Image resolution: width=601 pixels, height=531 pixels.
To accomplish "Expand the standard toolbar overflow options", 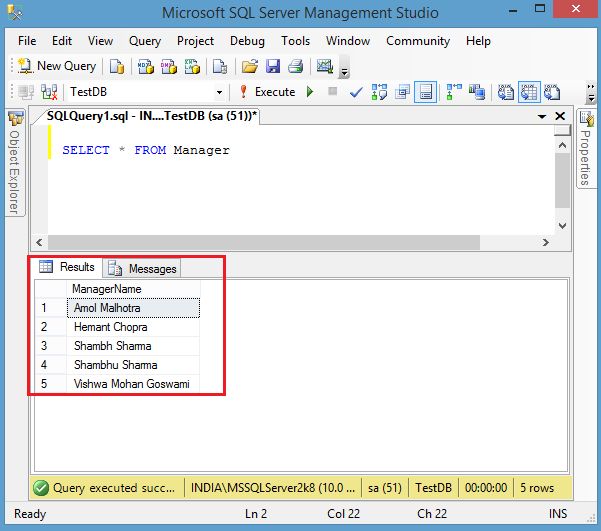I will coord(344,68).
